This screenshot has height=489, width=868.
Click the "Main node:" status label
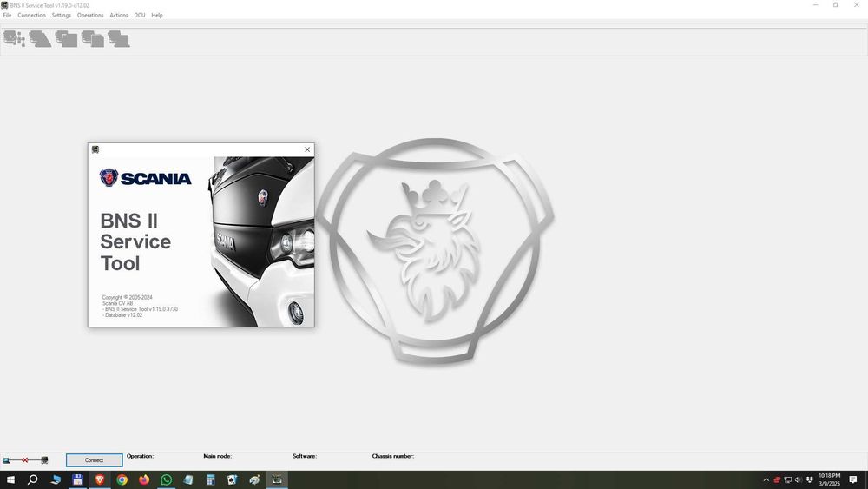tap(218, 456)
